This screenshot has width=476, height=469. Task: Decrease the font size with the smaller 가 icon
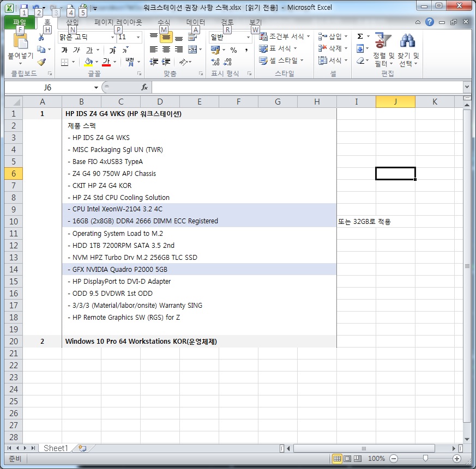tap(125, 50)
